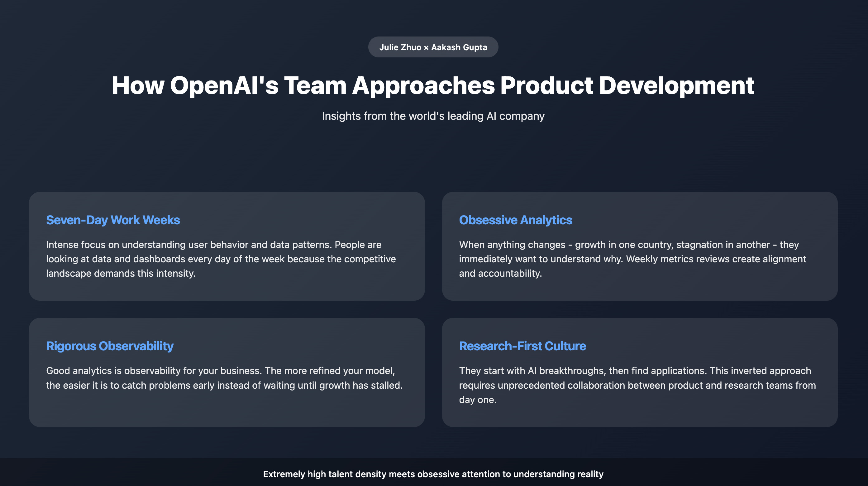
Task: Click the Research-First Culture card description text
Action: point(637,385)
